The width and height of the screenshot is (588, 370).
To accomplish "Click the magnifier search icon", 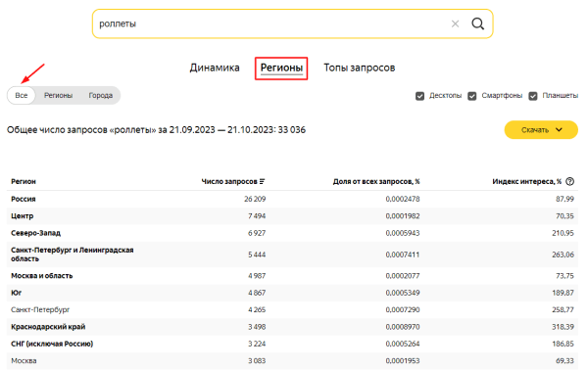I will [x=477, y=23].
